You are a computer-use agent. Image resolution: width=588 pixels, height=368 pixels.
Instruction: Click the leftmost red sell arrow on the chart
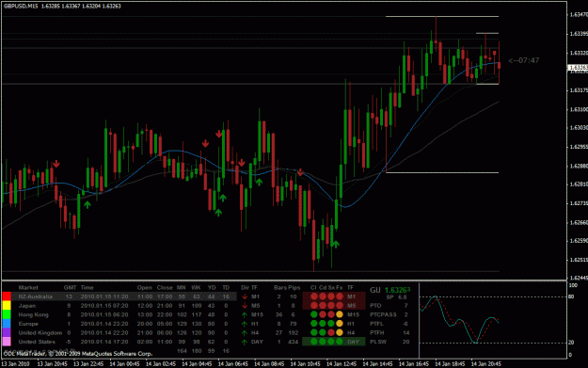pos(56,164)
